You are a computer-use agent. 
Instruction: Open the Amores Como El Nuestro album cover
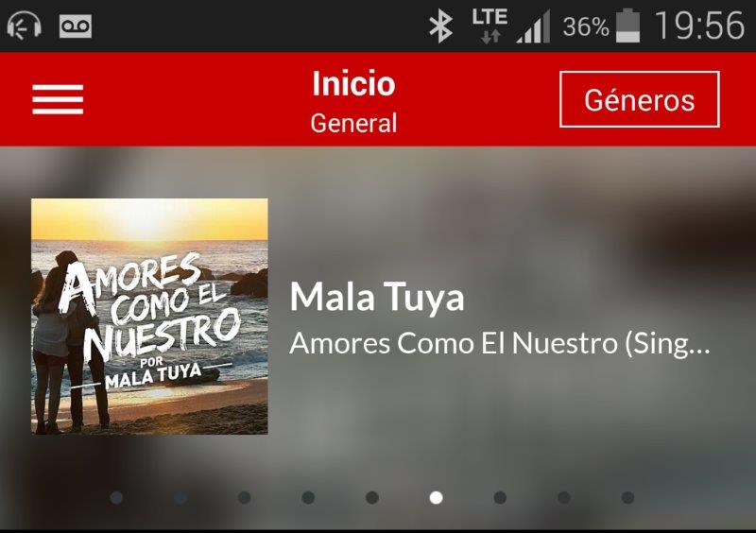click(149, 317)
